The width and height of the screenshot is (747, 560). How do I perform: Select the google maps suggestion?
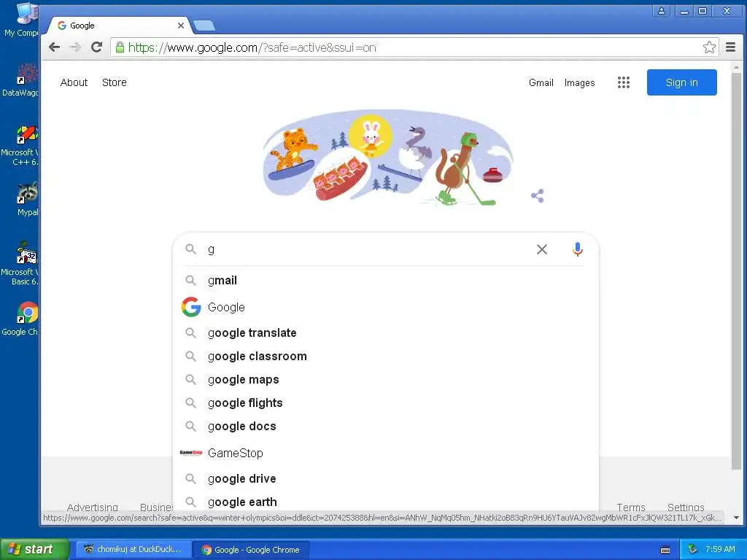tap(385, 379)
